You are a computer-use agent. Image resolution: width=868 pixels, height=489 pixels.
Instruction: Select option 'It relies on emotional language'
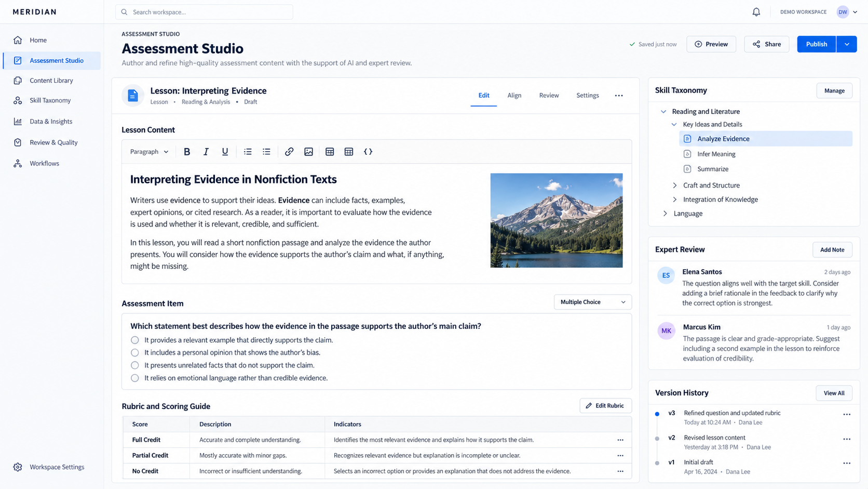135,378
